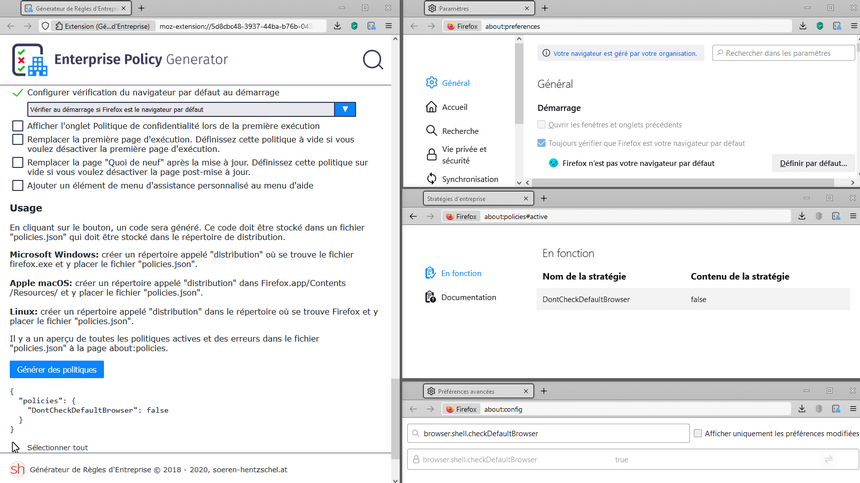Click download icon in about:policies window

coord(802,216)
